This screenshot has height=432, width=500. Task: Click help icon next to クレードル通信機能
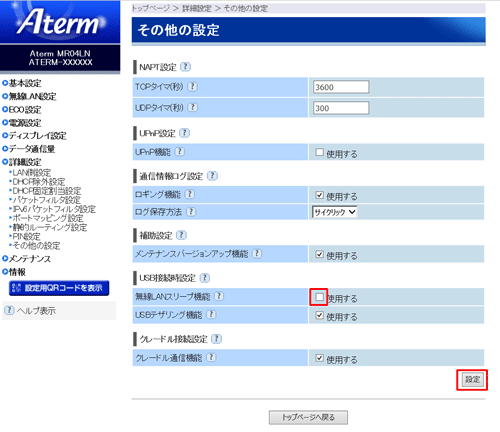pos(211,357)
